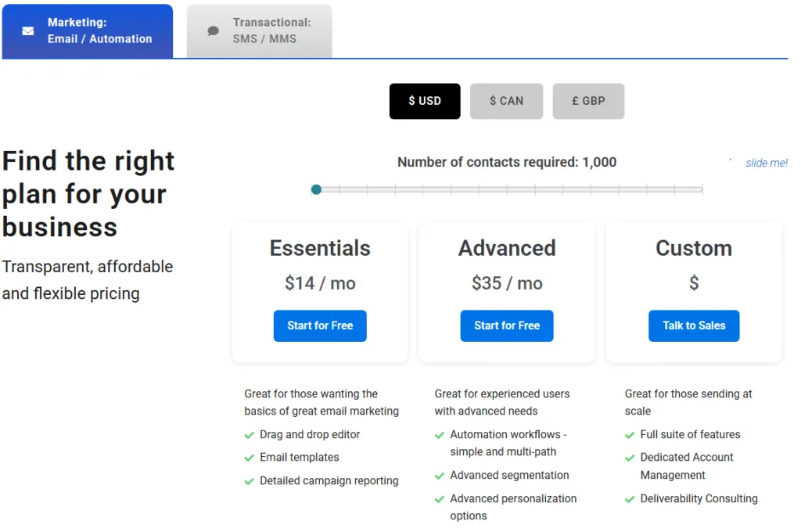Click the Essentials plan heading

click(x=320, y=248)
